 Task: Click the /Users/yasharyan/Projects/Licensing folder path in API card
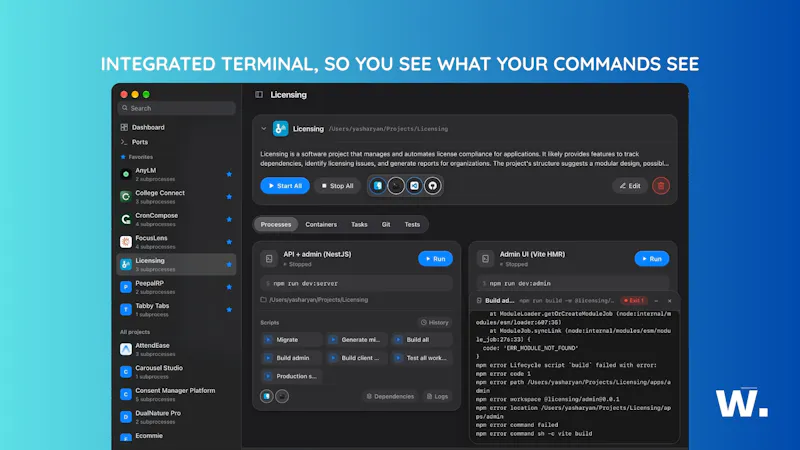314,299
